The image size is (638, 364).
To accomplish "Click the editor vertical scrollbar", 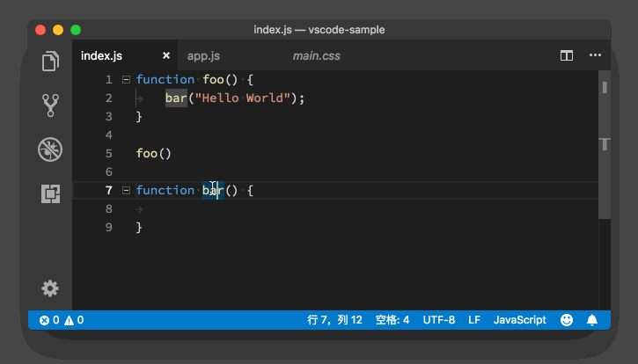I will pyautogui.click(x=605, y=149).
